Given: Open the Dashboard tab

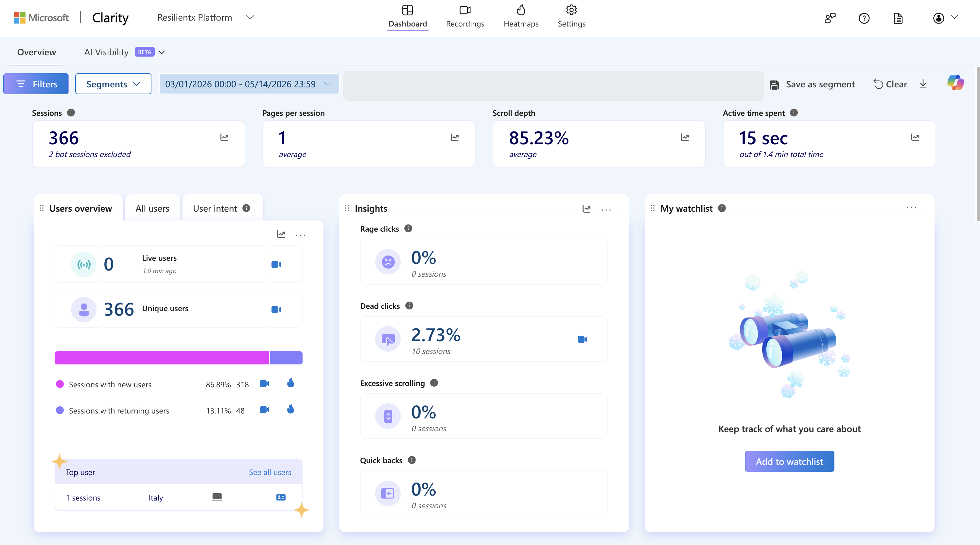Looking at the screenshot, I should [408, 17].
